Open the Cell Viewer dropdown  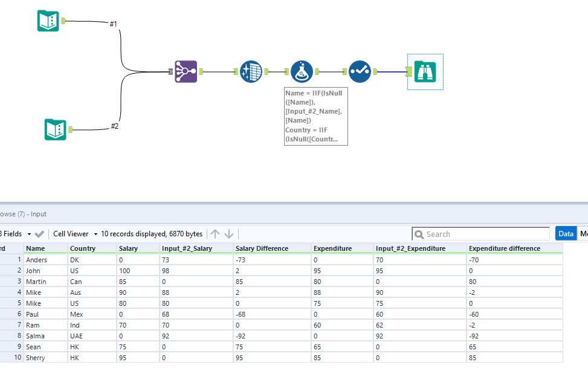pyautogui.click(x=95, y=234)
